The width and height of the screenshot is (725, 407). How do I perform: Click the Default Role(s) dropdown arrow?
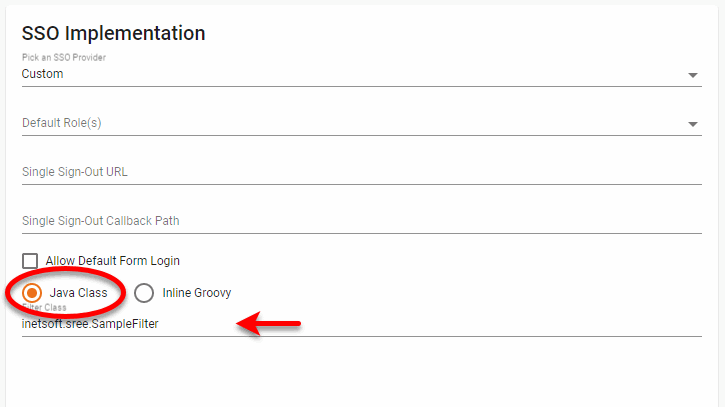(x=693, y=124)
